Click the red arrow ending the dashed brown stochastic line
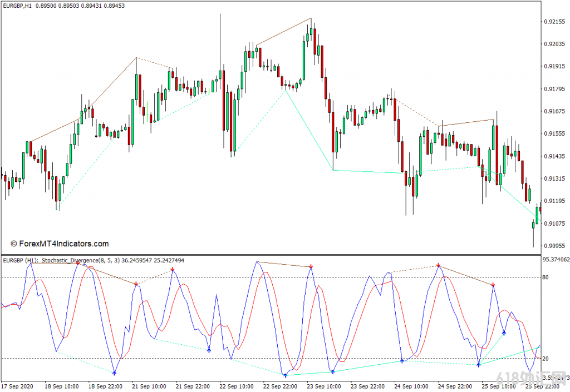The width and height of the screenshot is (570, 392). coord(173,269)
